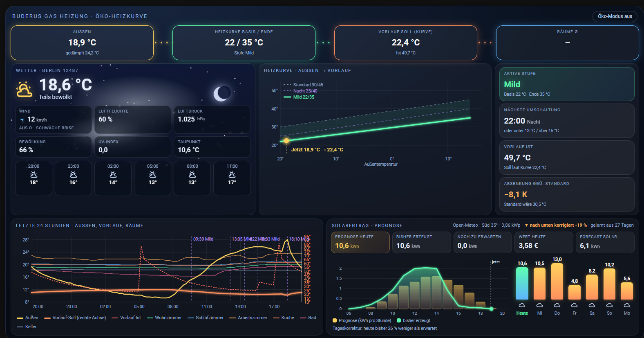The height and width of the screenshot is (338, 644).
Task: Click the cloud icon above Heute
Action: click(522, 305)
